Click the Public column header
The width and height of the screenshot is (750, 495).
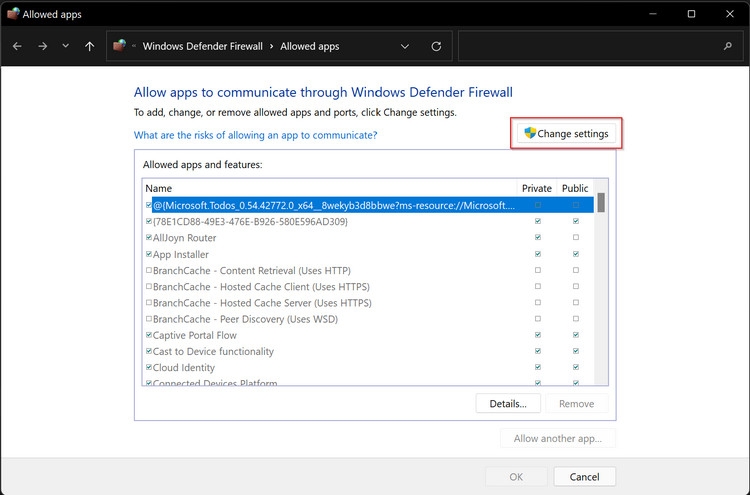click(x=575, y=188)
